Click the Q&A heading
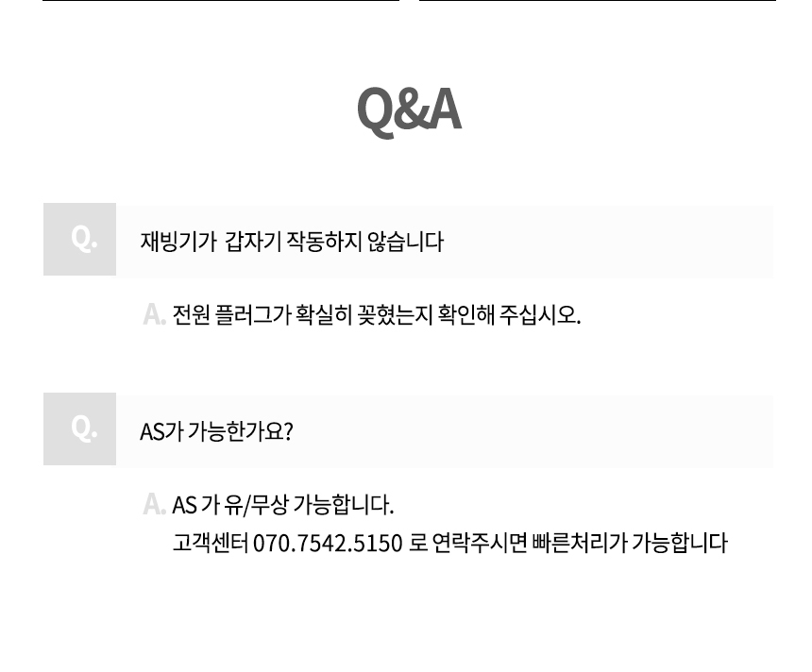 point(409,109)
